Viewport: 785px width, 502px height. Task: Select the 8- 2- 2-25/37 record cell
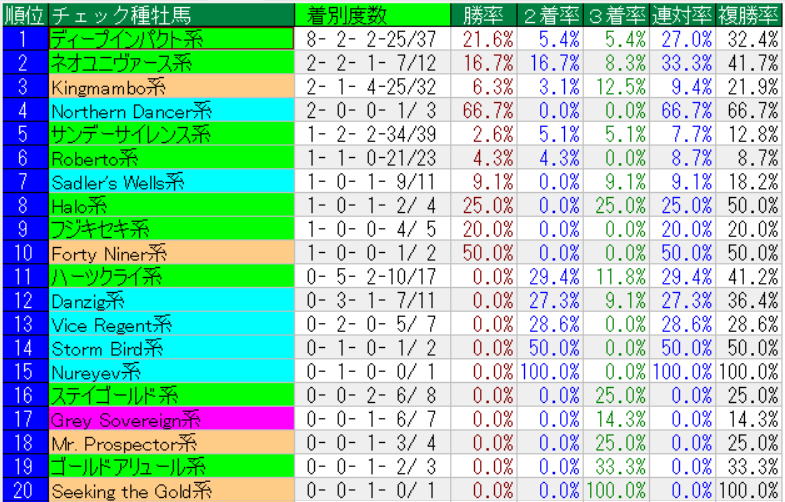pyautogui.click(x=372, y=39)
